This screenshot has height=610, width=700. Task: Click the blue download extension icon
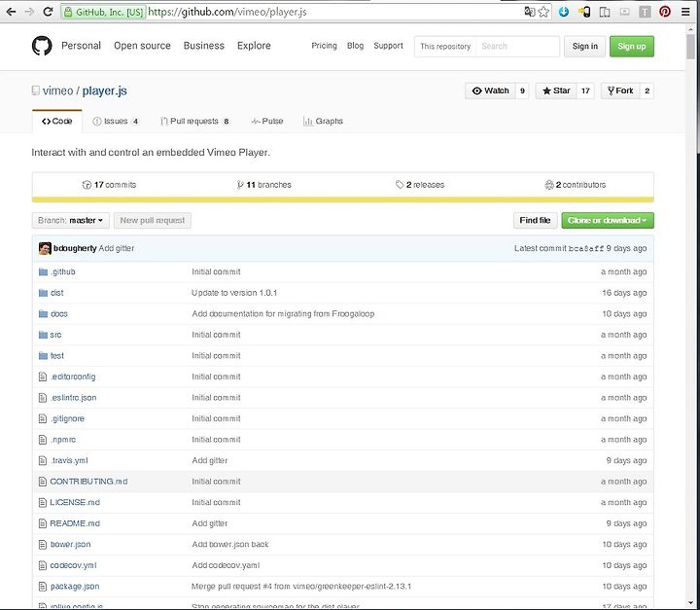tap(564, 12)
